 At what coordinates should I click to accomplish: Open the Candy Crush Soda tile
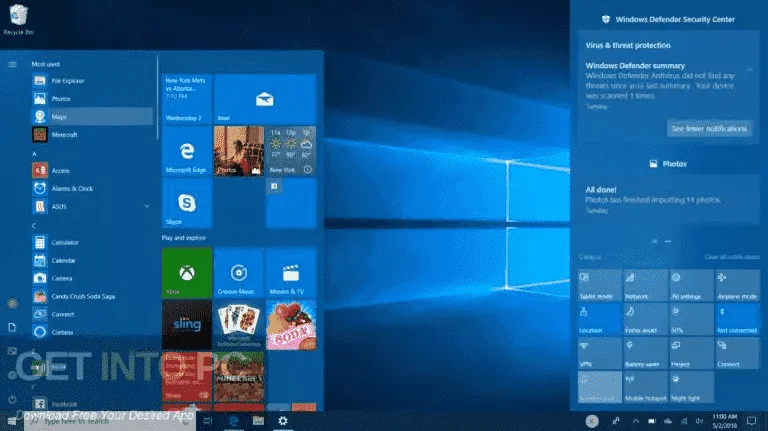click(x=291, y=325)
